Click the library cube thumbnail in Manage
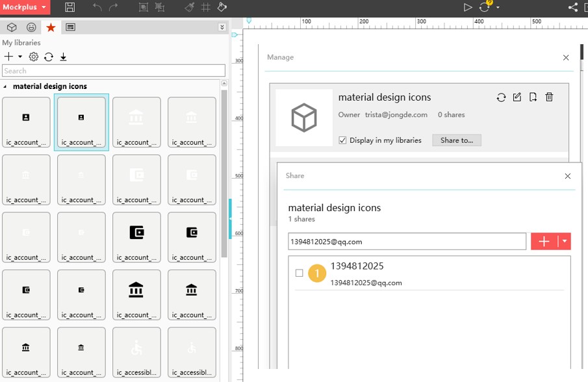 304,118
